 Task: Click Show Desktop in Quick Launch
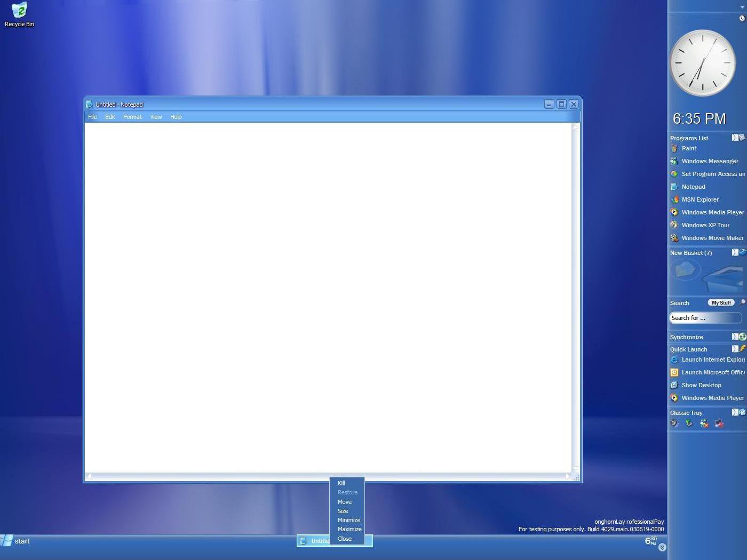(x=701, y=385)
